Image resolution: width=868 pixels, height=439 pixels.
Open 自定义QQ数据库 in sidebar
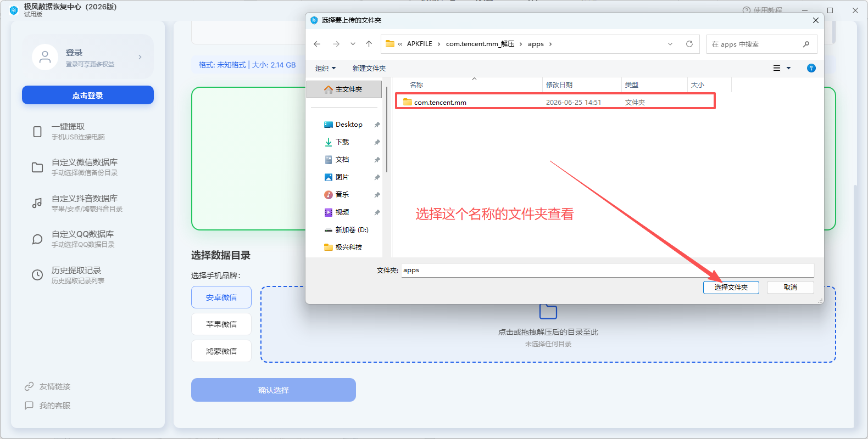88,239
